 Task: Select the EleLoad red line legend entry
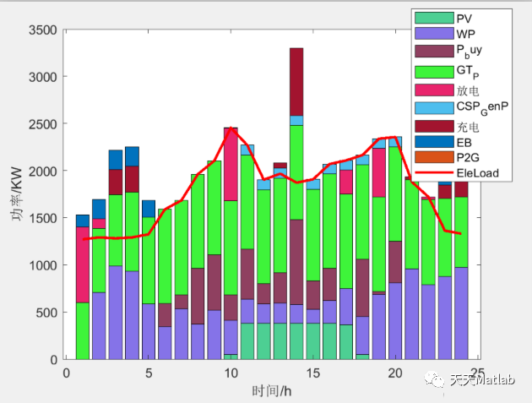point(434,172)
